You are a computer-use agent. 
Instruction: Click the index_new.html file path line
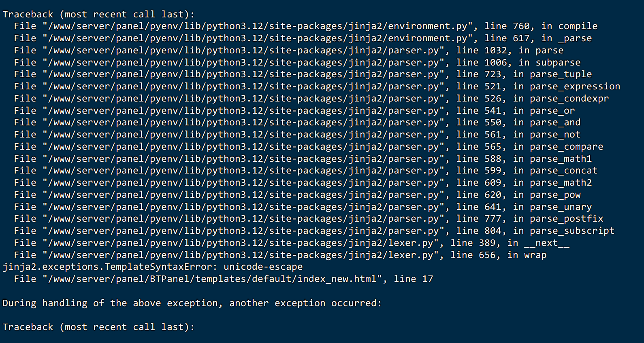click(x=224, y=279)
